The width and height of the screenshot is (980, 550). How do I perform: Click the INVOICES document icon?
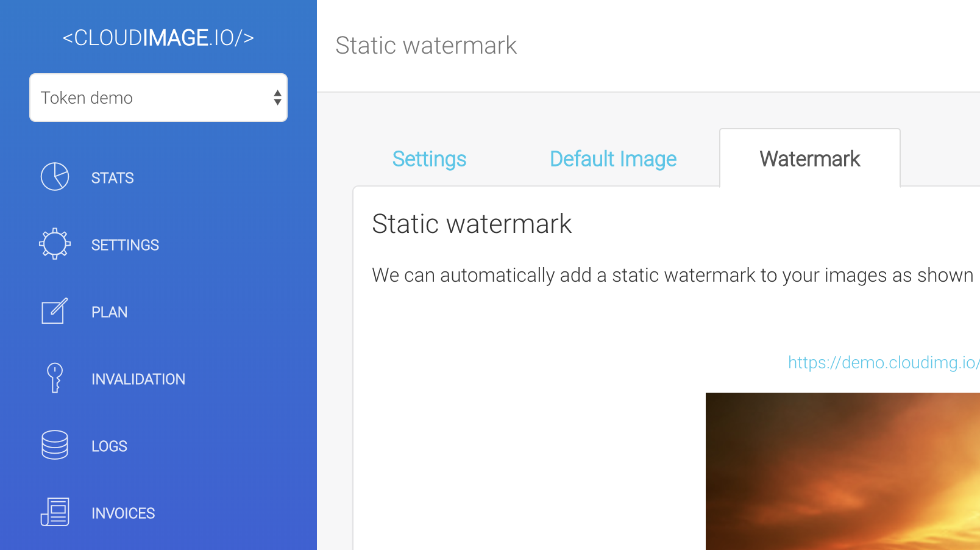click(55, 512)
